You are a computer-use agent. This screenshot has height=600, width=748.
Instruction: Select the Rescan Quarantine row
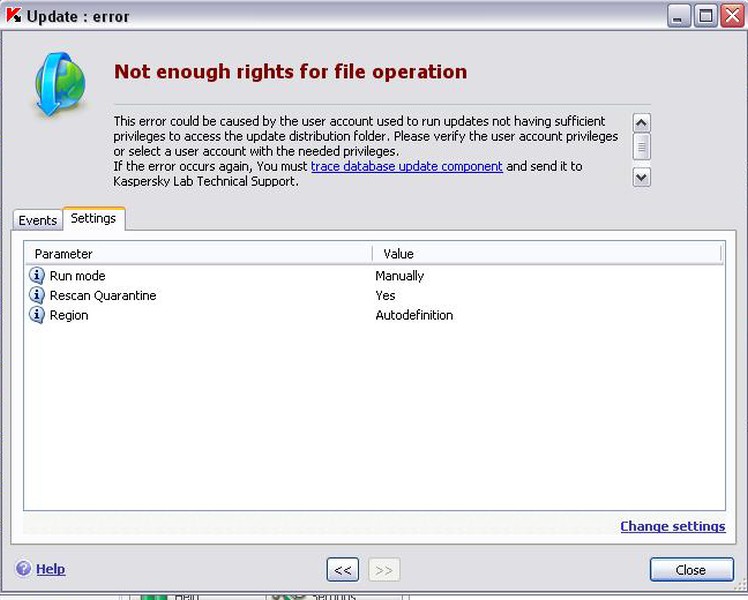(x=374, y=295)
